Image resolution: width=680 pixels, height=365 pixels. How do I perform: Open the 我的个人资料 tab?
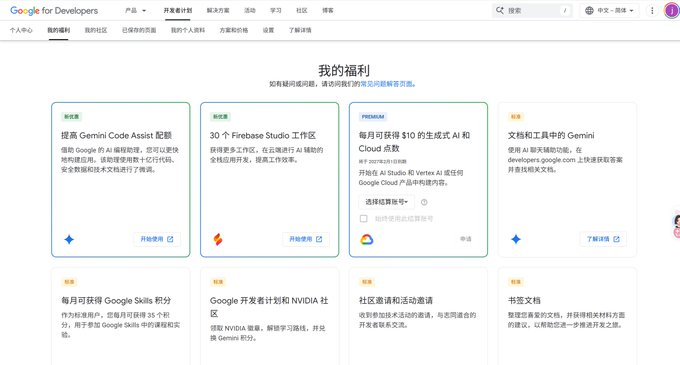[188, 30]
